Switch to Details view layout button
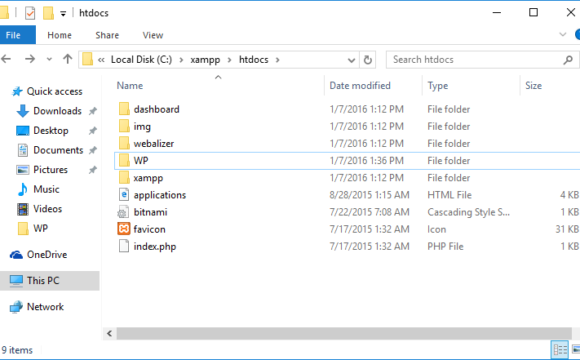 click(x=560, y=349)
